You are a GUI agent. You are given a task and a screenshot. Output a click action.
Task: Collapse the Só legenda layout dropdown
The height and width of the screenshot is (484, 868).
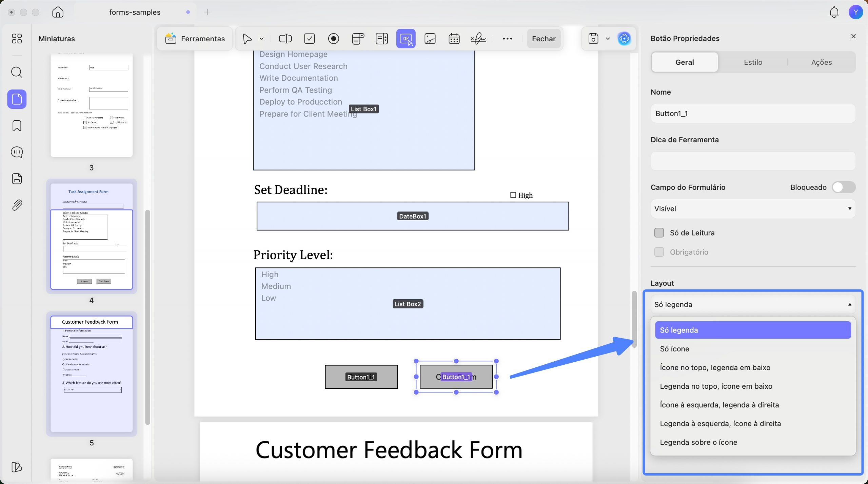[x=753, y=305]
